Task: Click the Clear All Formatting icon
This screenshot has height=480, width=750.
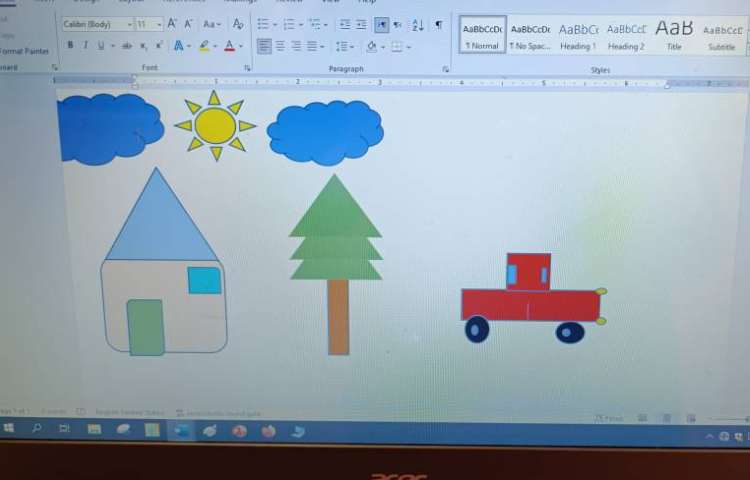Action: click(x=238, y=24)
